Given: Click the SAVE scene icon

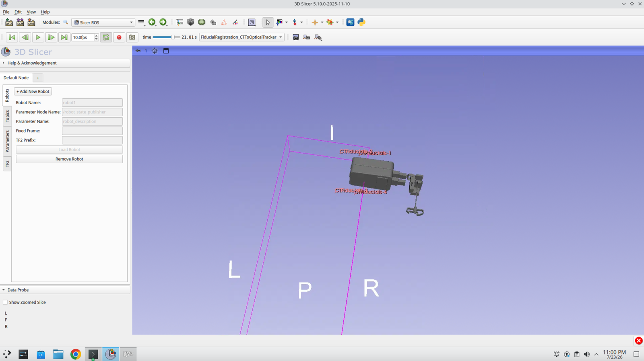Looking at the screenshot, I should tap(31, 23).
